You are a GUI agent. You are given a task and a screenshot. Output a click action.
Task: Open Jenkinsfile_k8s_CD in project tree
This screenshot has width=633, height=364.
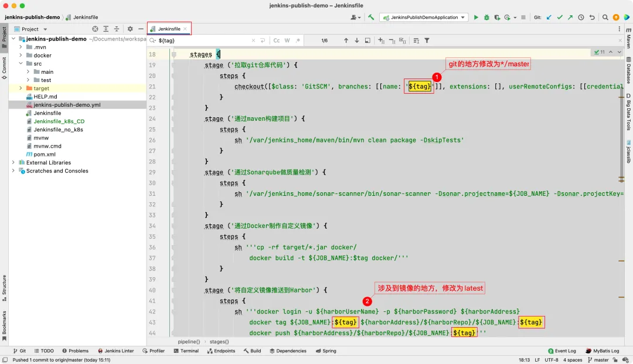point(59,121)
